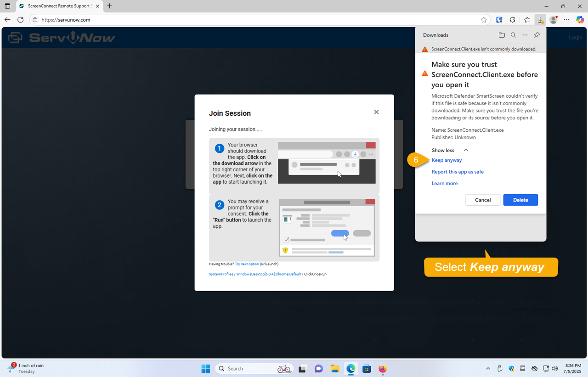The image size is (588, 377).
Task: Open the browser profile avatar
Action: pyautogui.click(x=554, y=20)
